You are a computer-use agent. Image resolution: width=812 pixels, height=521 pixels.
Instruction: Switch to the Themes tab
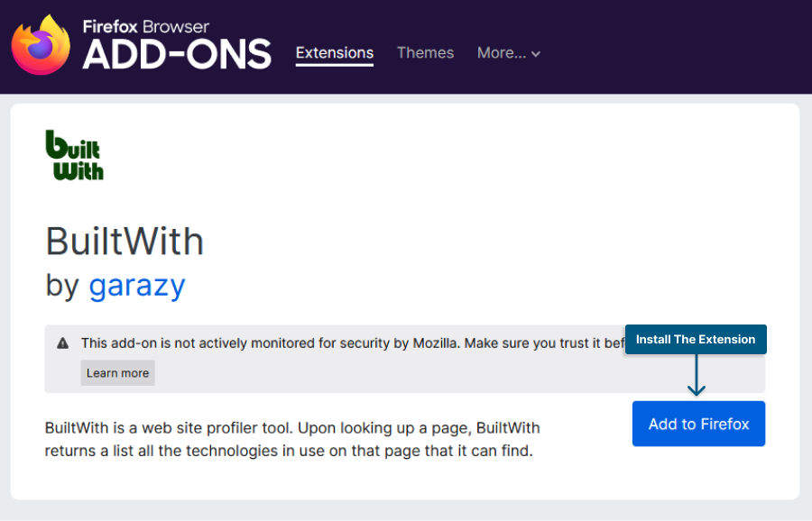click(425, 53)
